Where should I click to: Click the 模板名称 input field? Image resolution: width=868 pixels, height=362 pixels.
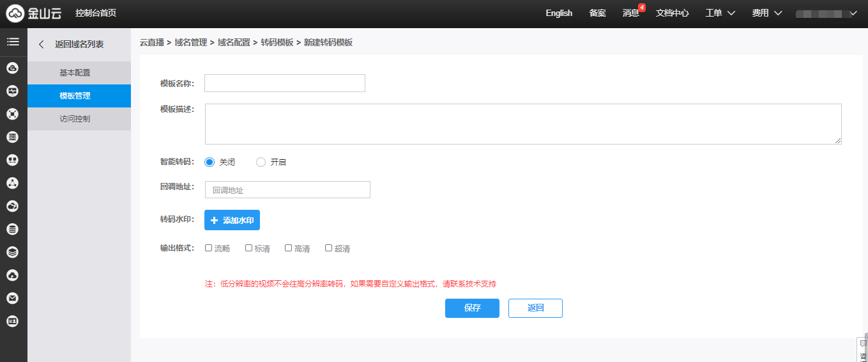click(x=284, y=83)
